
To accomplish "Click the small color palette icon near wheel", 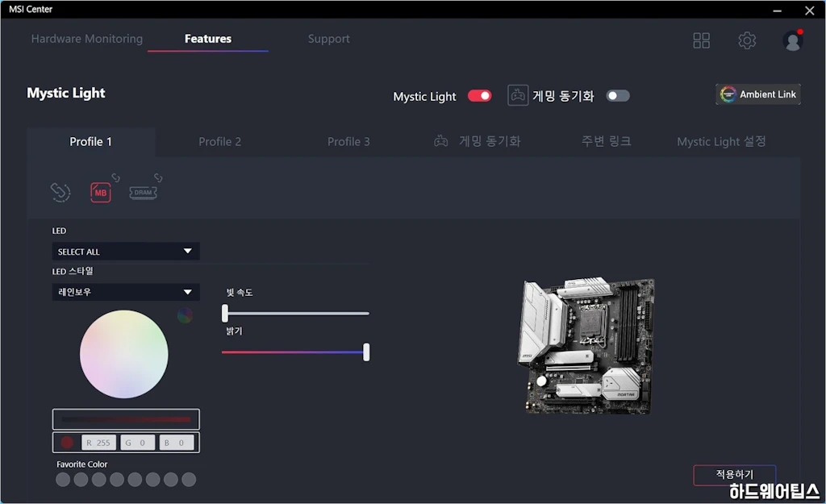I will (185, 315).
